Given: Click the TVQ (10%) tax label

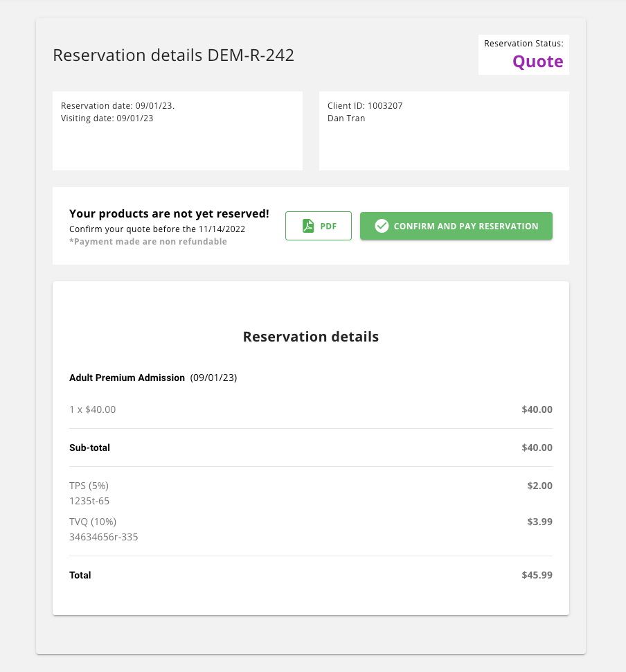Looking at the screenshot, I should (x=93, y=522).
